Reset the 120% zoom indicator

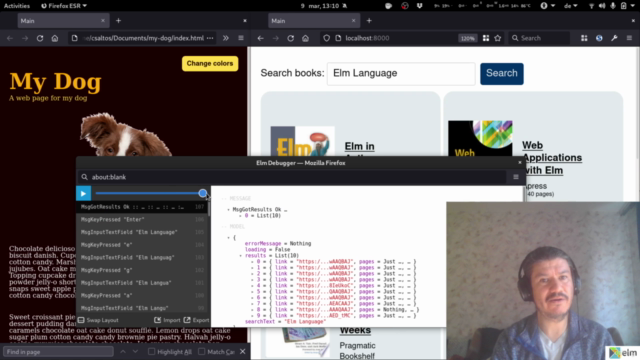pyautogui.click(x=467, y=38)
